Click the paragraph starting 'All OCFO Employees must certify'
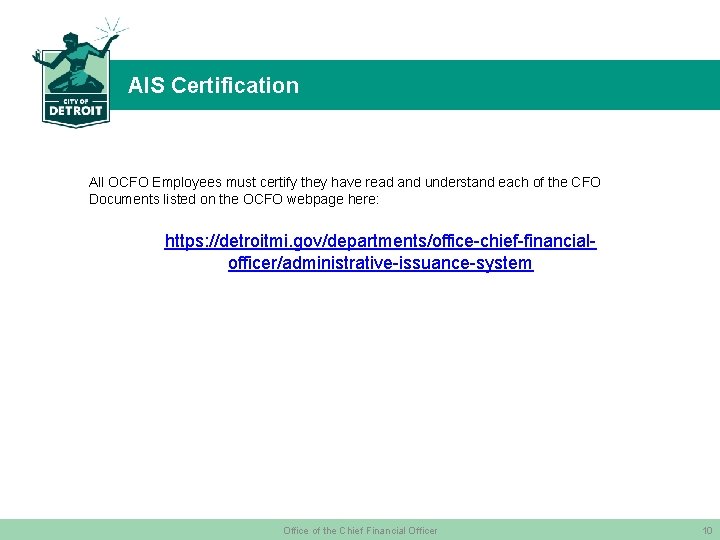This screenshot has width=720, height=540. pyautogui.click(x=344, y=191)
